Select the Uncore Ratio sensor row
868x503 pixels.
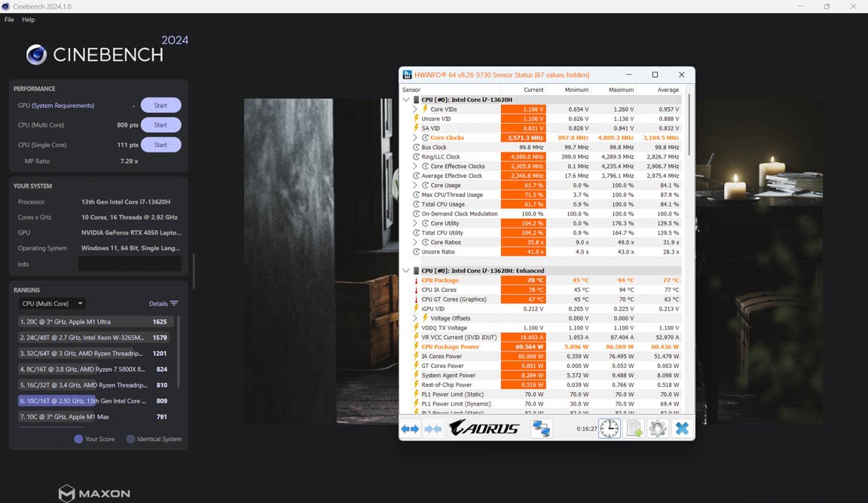(x=542, y=252)
